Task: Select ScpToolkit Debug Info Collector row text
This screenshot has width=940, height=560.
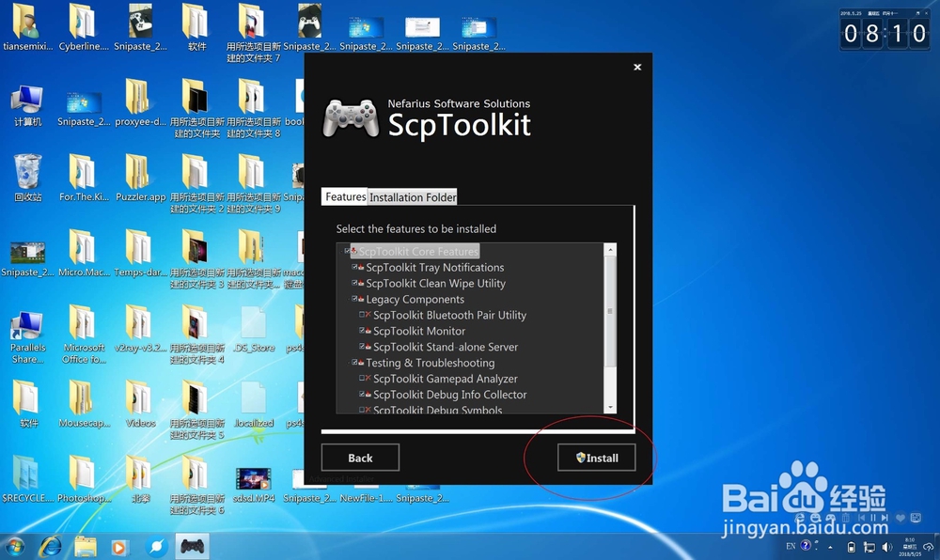Action: point(449,395)
